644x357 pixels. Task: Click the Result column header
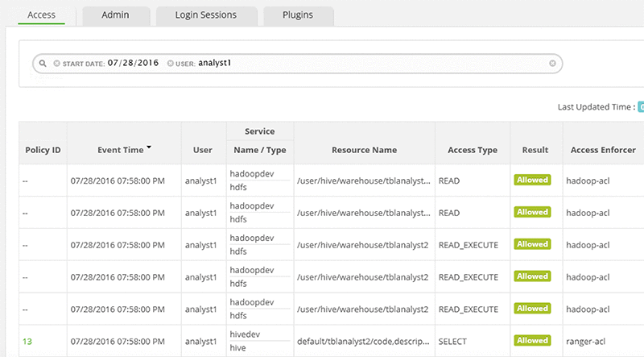pyautogui.click(x=535, y=150)
